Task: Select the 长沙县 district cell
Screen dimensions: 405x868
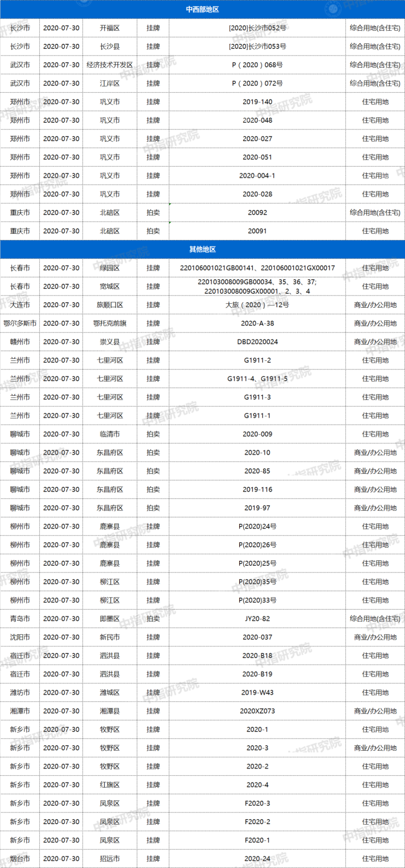Action: click(x=110, y=46)
